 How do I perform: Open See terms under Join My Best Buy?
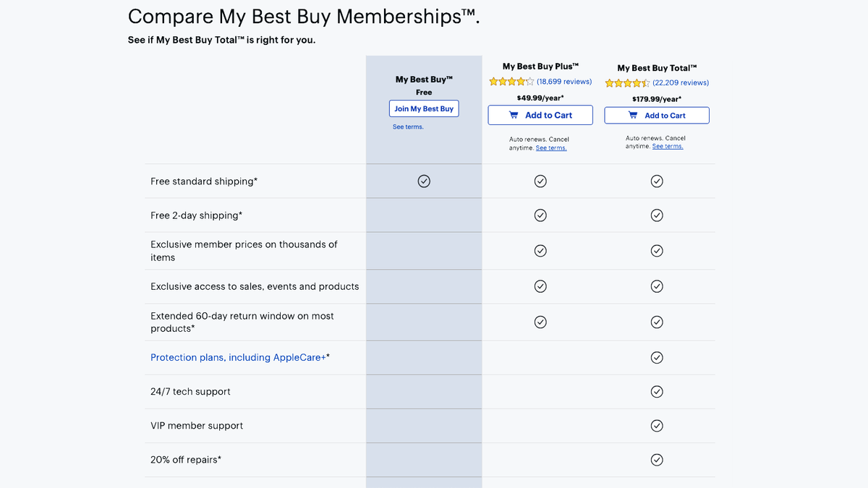[408, 127]
